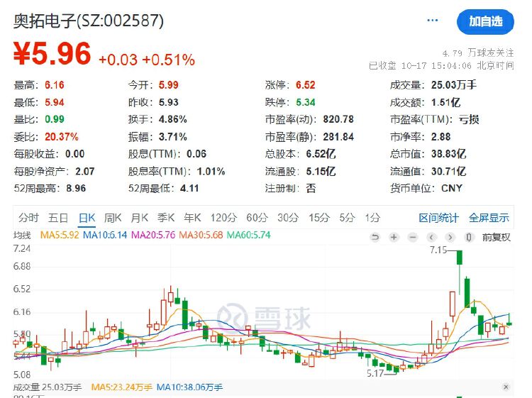Switch to the 月K monthly chart tab
This screenshot has height=398, width=532.
[x=140, y=218]
